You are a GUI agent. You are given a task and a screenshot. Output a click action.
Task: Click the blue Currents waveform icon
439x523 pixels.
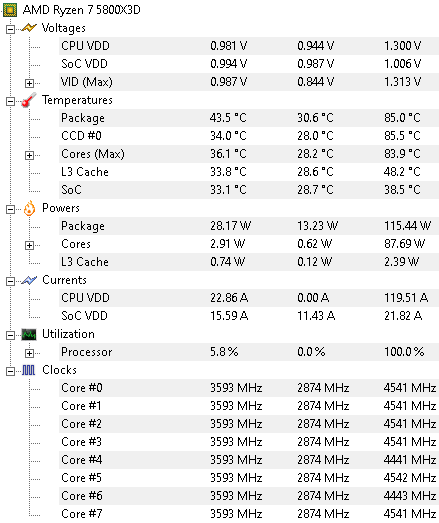click(x=29, y=280)
